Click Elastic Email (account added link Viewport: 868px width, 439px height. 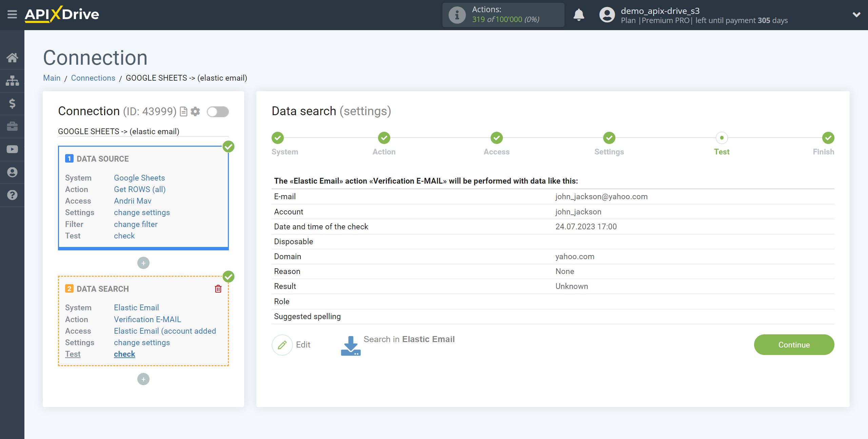pyautogui.click(x=165, y=331)
